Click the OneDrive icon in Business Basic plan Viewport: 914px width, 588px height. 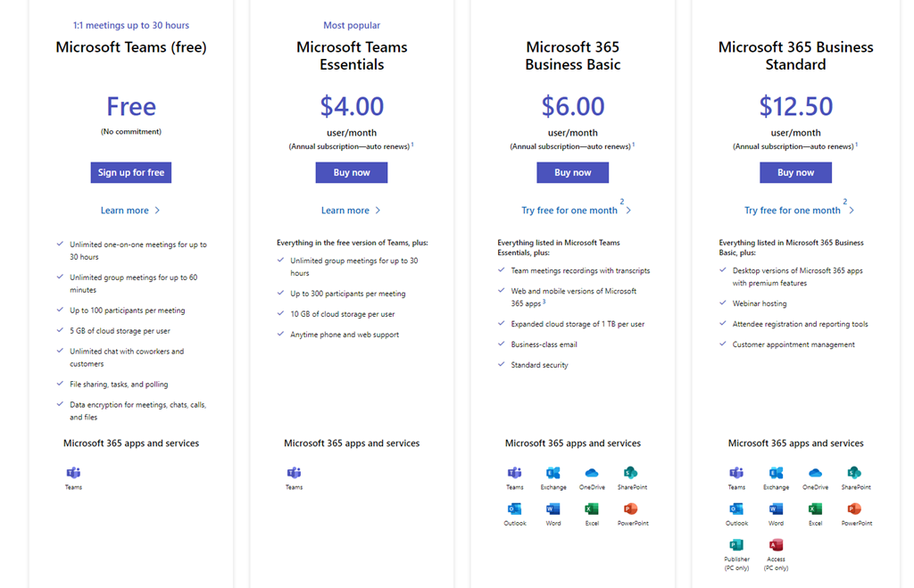coord(592,473)
